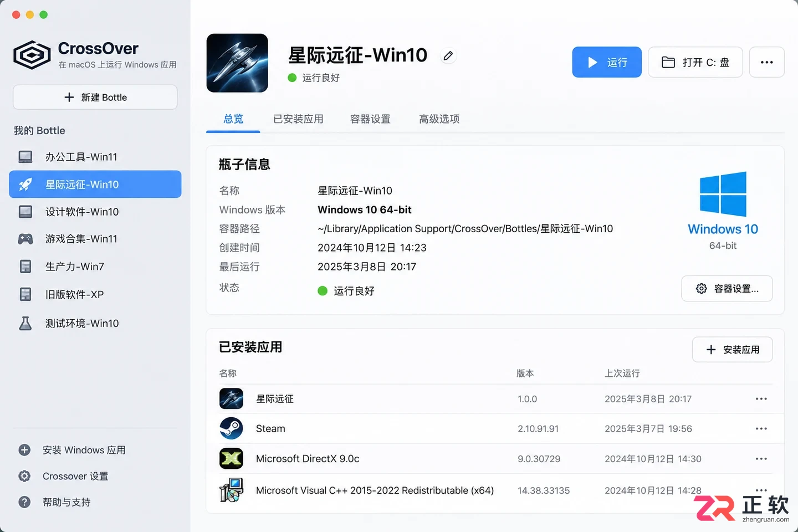Open the 办公工具-Win11 bottle
The image size is (798, 532).
pyautogui.click(x=95, y=157)
